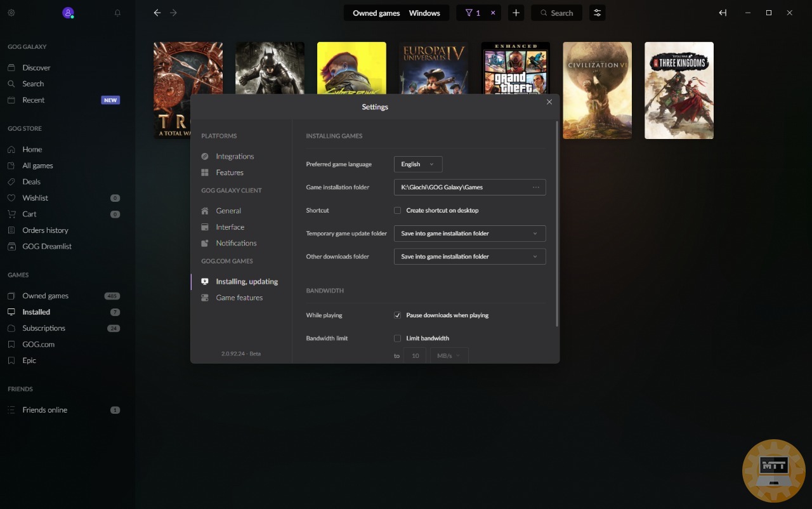Screen dimensions: 812x509
Task: Click the filter funnel icon
Action: 469,13
